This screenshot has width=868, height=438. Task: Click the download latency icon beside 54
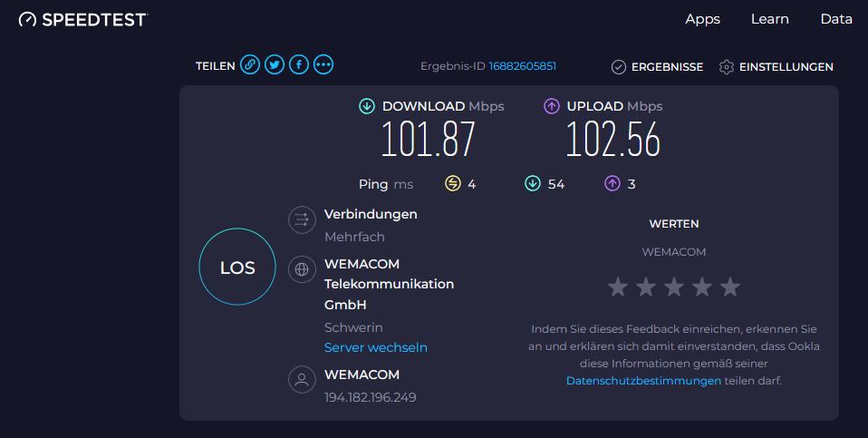pos(533,183)
